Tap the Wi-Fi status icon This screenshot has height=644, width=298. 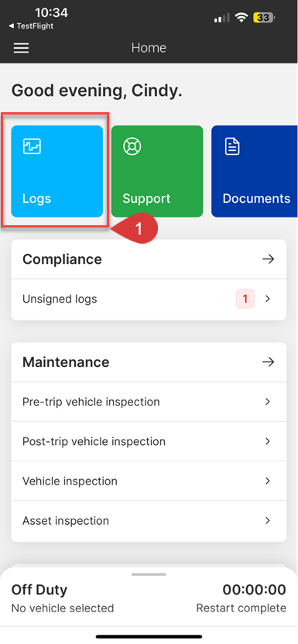[x=241, y=18]
